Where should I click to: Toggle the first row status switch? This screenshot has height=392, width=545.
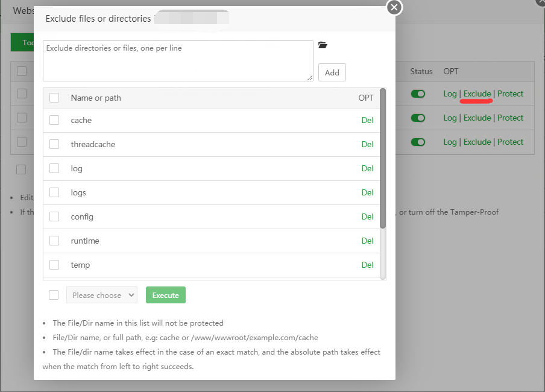pos(418,94)
